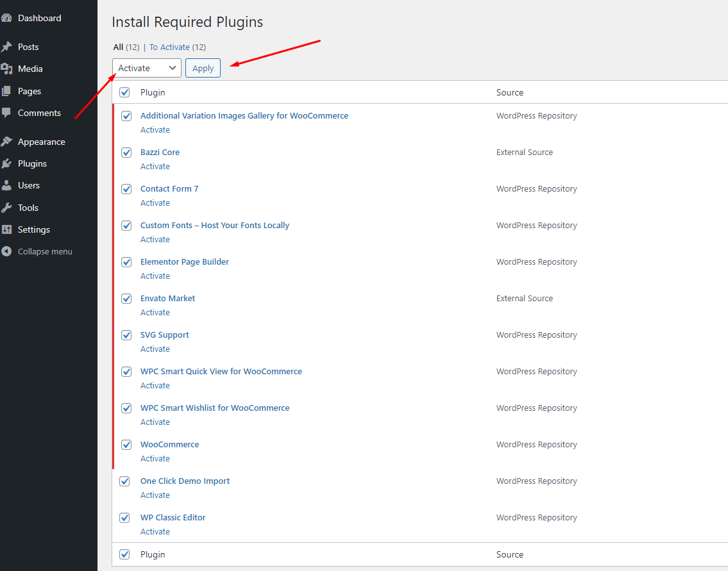
Task: Open Comments in the admin menu
Action: point(40,113)
